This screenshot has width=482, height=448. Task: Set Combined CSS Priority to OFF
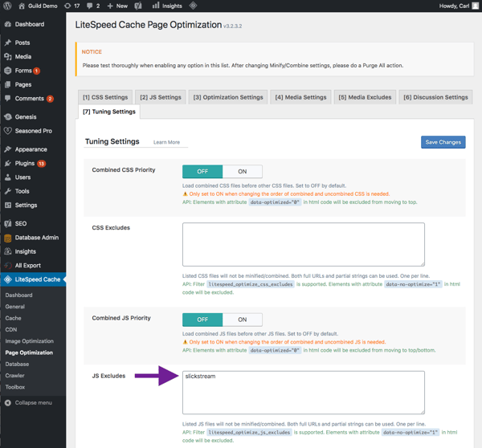coord(202,172)
